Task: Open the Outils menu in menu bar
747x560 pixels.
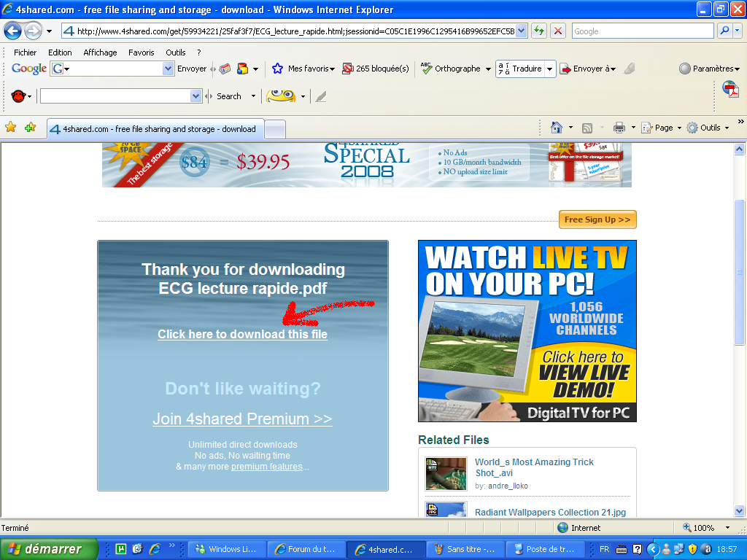Action: click(x=175, y=52)
